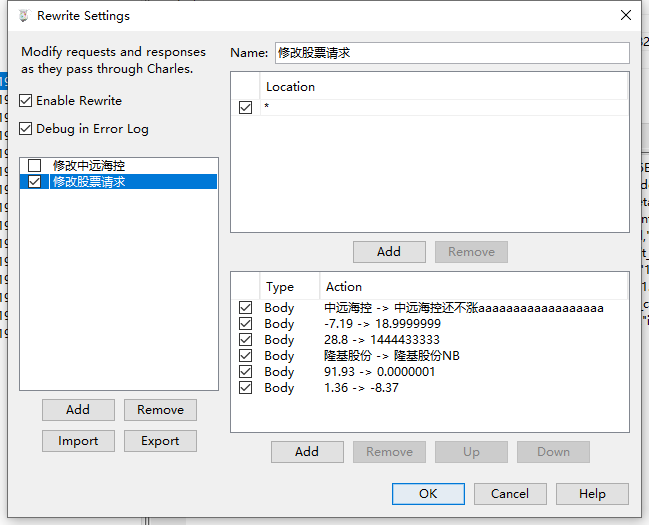Cancel the Rewrite Settings dialog
Viewport: 649px width, 525px height.
tap(510, 494)
